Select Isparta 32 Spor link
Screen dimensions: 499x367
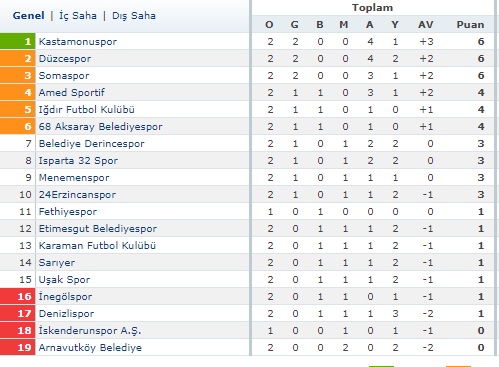pos(78,161)
